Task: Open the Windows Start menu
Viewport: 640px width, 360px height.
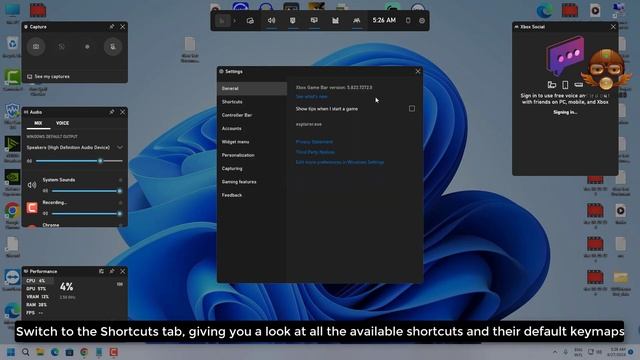Action: tap(11, 352)
